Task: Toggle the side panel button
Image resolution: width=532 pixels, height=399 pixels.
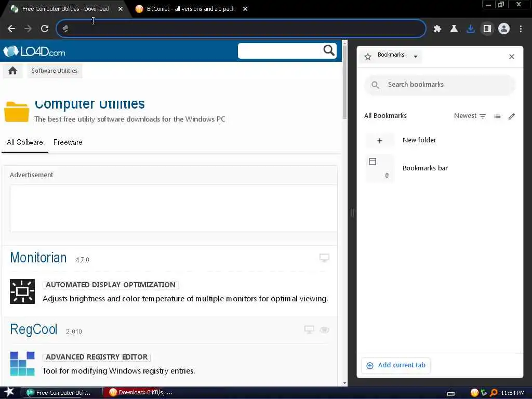Action: click(487, 29)
